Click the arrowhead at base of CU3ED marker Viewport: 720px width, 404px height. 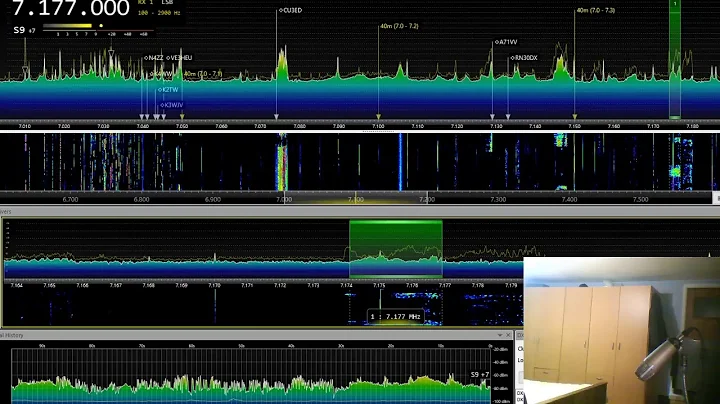click(276, 117)
